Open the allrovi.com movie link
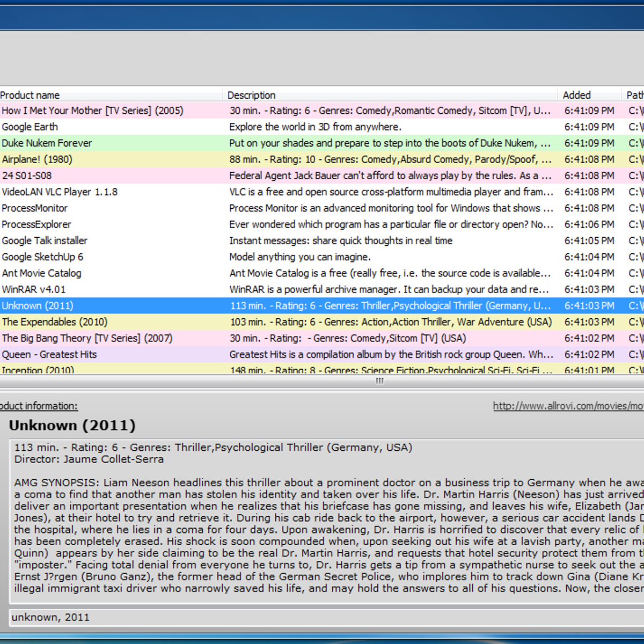The width and height of the screenshot is (644, 644). [x=568, y=406]
